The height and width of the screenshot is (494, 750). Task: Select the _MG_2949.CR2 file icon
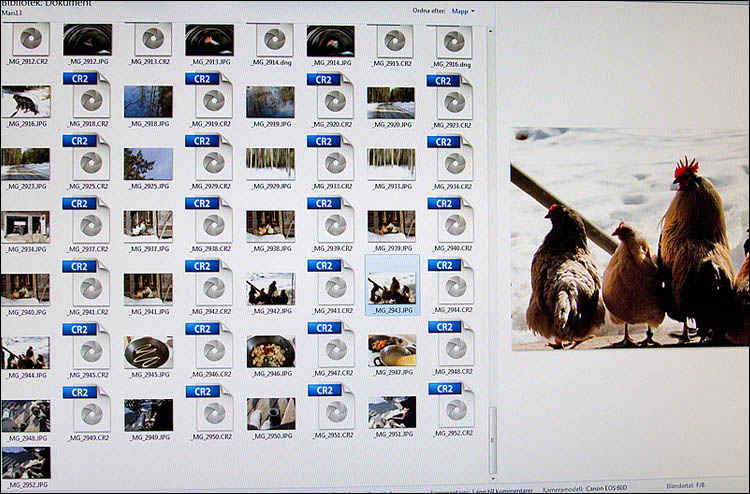[87, 409]
